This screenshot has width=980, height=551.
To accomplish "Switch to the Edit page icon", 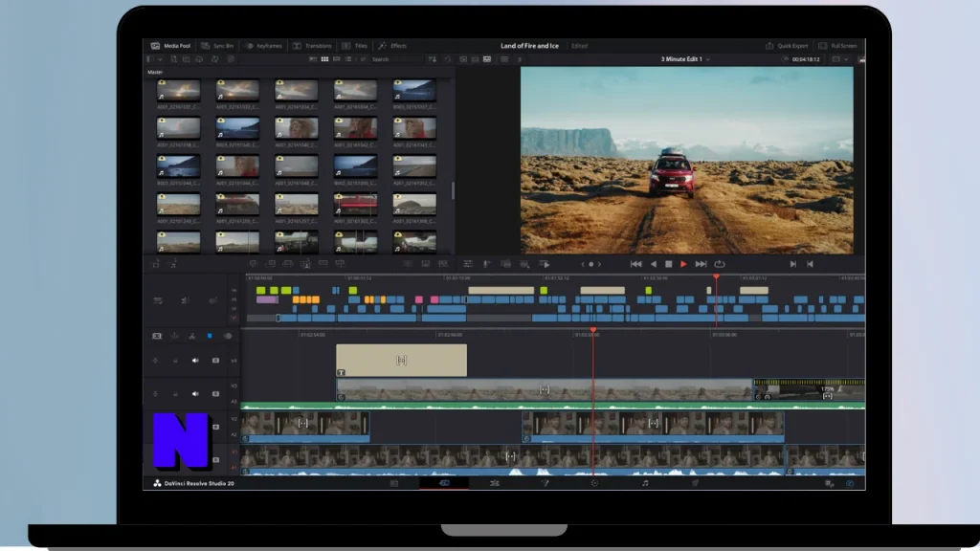I will click(495, 483).
